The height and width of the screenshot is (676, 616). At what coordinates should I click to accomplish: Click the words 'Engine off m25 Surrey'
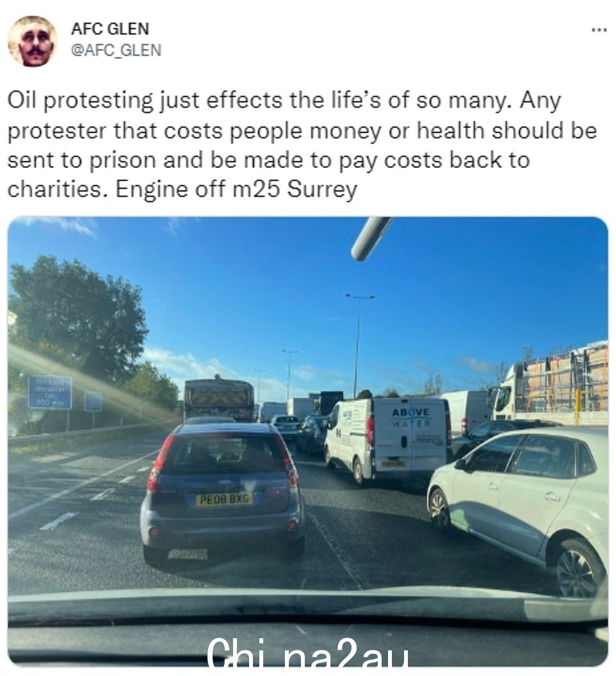tap(236, 189)
